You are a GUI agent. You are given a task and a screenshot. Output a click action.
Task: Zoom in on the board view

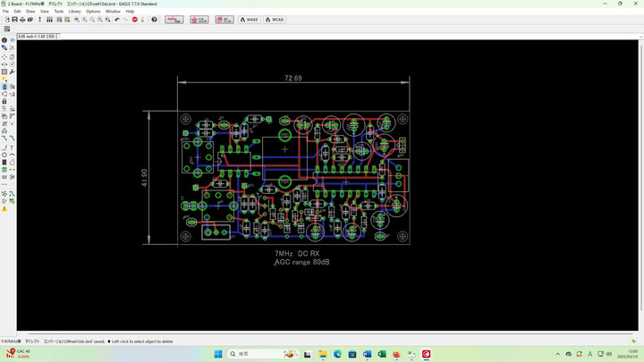point(85,20)
